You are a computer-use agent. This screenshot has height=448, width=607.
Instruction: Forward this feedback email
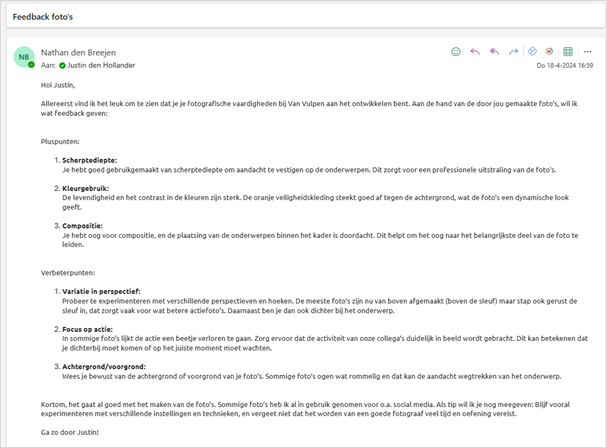[513, 51]
